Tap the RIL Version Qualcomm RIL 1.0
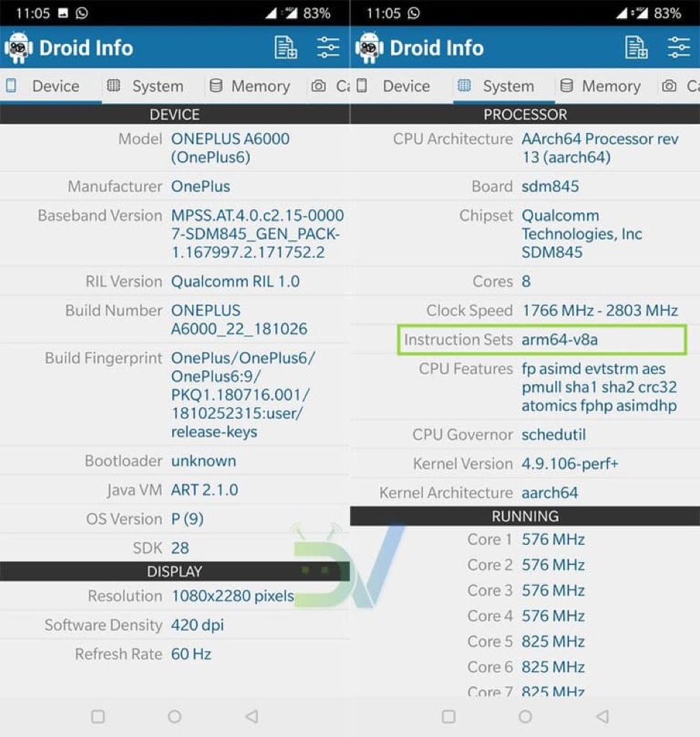This screenshot has width=700, height=737. [x=235, y=281]
